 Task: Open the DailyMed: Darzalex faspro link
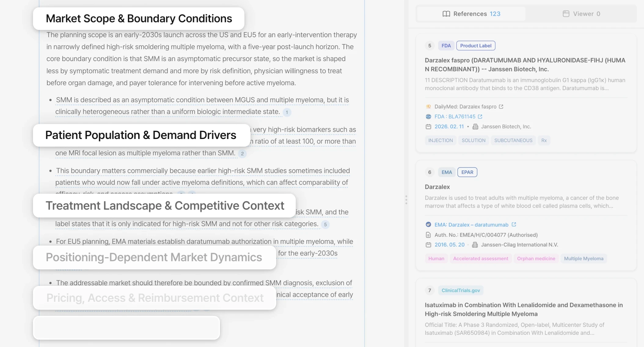465,107
